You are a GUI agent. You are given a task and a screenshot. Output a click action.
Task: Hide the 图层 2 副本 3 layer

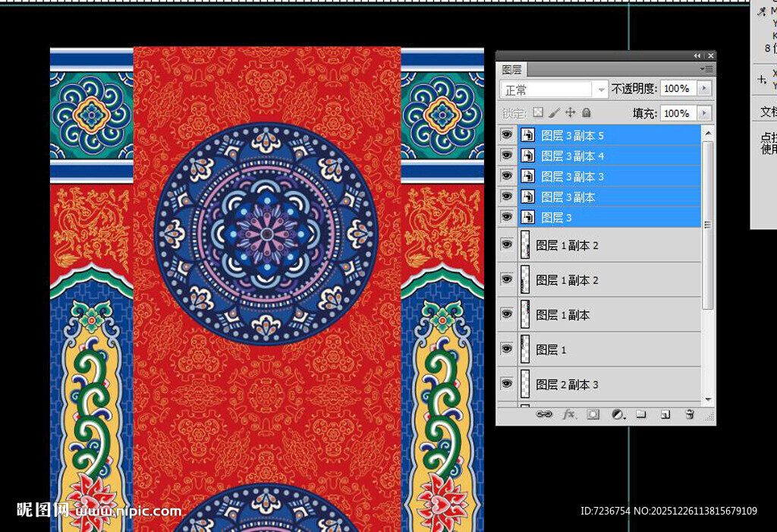[x=507, y=384]
